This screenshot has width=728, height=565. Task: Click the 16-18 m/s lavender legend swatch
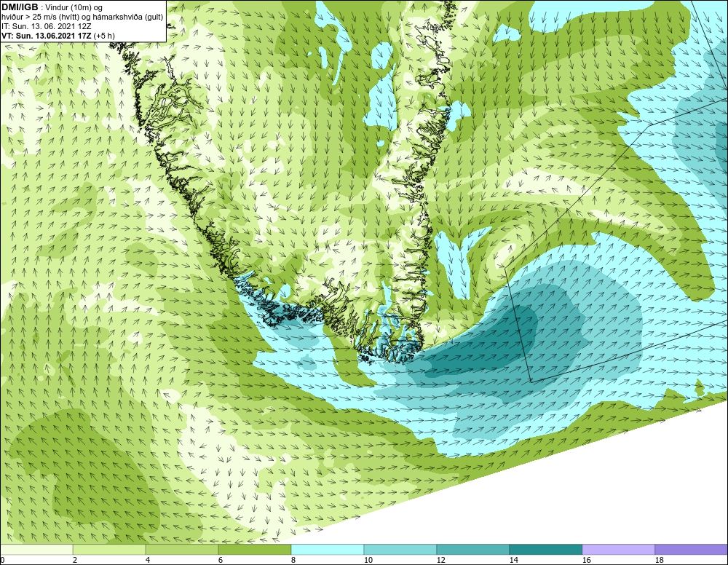[618, 550]
